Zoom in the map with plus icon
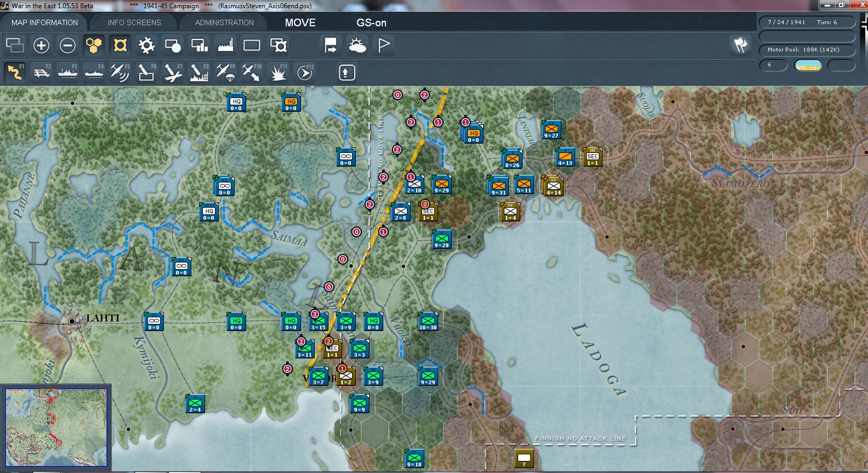Viewport: 868px width, 473px height. coord(41,45)
